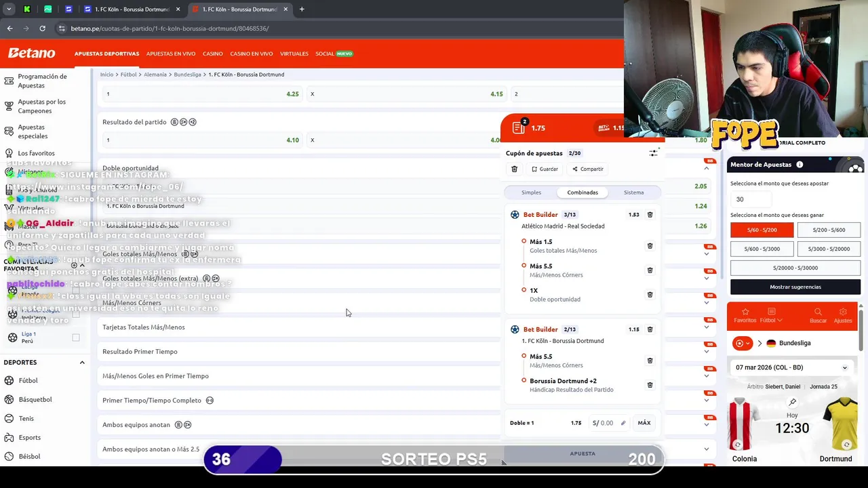Viewport: 868px width, 488px height.
Task: Click the Betano logo
Action: click(x=31, y=53)
